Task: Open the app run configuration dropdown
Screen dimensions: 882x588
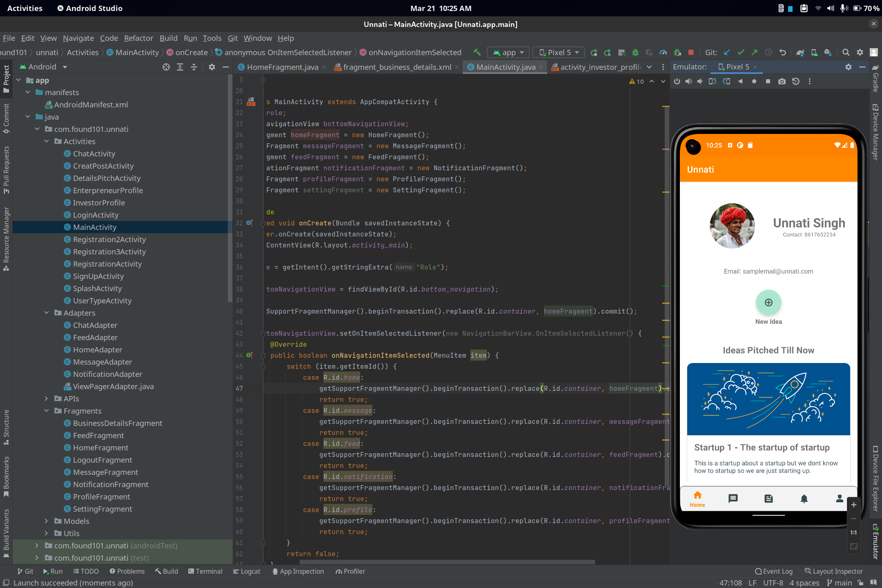Action: tap(508, 52)
